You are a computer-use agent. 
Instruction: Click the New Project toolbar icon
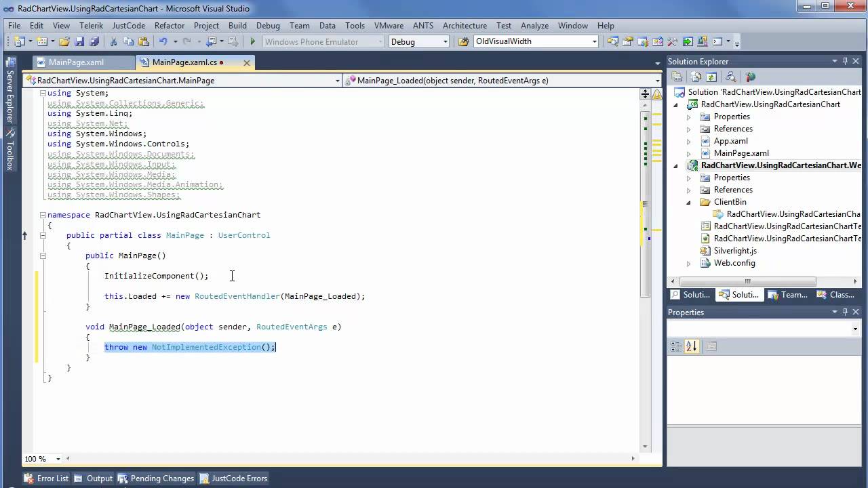18,41
